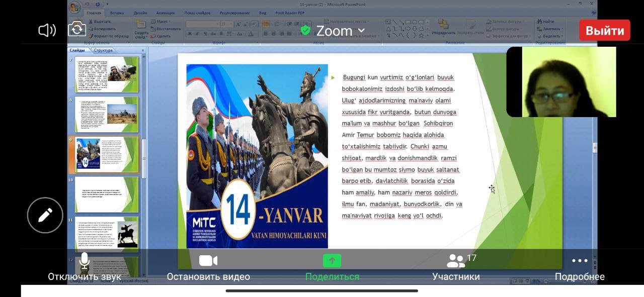
Task: Tap the green encryption shield icon
Action: coord(305,31)
